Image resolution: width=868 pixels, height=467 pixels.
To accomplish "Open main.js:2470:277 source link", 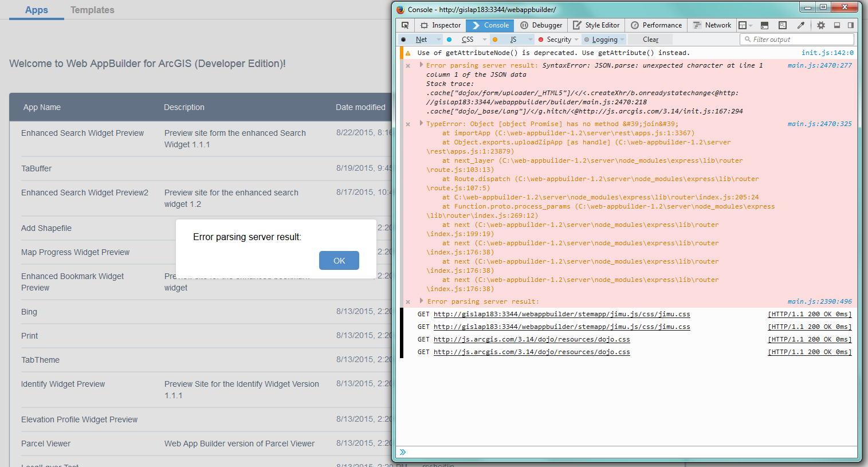I will pyautogui.click(x=819, y=65).
